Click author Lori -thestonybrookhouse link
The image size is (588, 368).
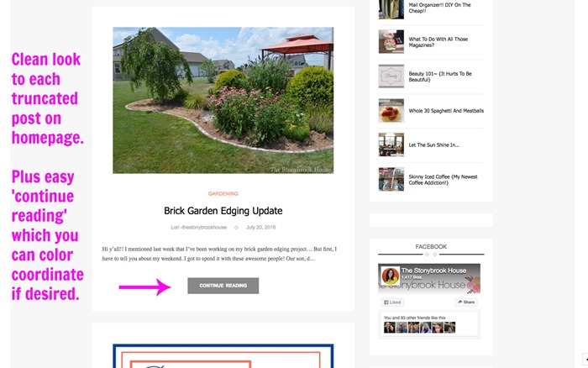click(199, 228)
